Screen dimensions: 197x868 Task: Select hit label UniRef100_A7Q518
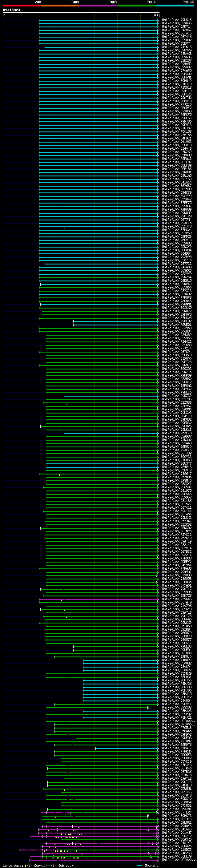tap(177, 728)
